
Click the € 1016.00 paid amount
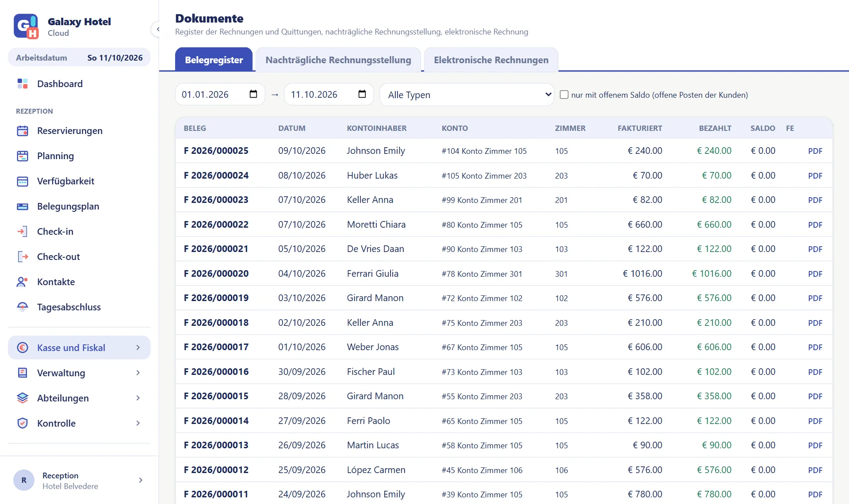[x=712, y=274]
